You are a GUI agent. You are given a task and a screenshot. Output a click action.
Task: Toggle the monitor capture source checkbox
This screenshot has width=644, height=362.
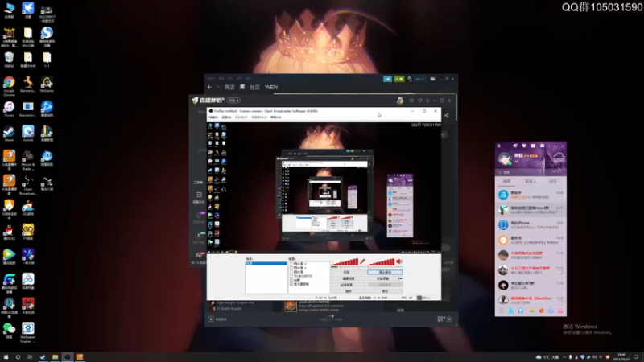point(291,284)
